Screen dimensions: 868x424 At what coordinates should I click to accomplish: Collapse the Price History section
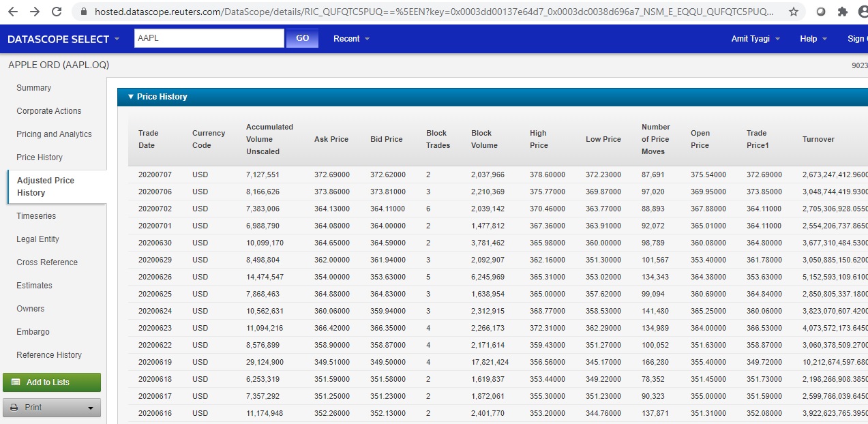click(131, 97)
